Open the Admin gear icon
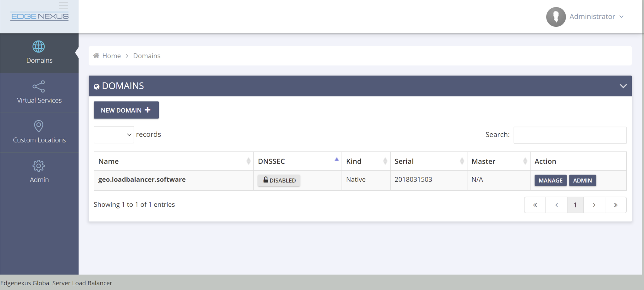Viewport: 644px width, 290px height. coord(39,165)
